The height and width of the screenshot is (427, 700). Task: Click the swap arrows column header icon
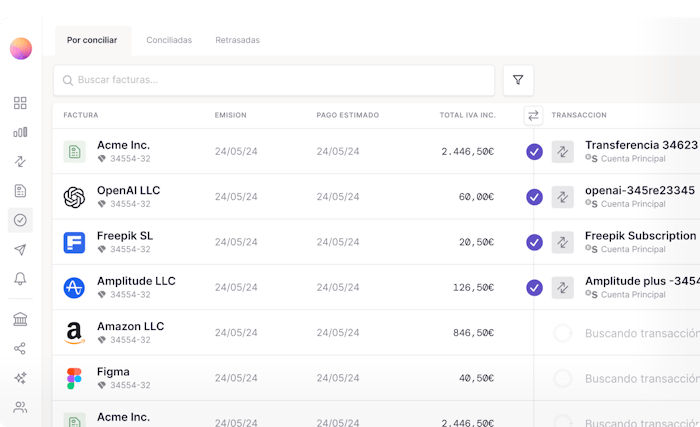point(533,116)
